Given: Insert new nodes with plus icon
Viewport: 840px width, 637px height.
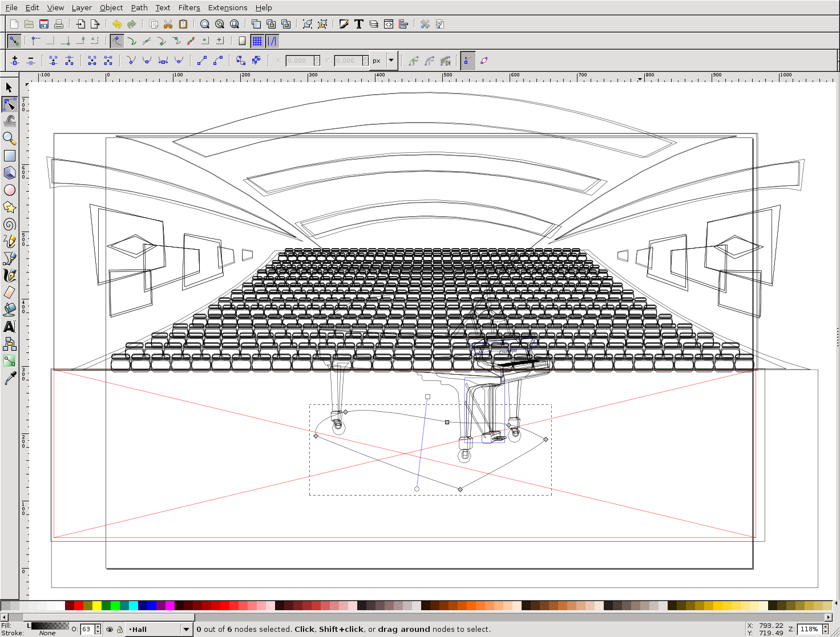Looking at the screenshot, I should coord(15,60).
